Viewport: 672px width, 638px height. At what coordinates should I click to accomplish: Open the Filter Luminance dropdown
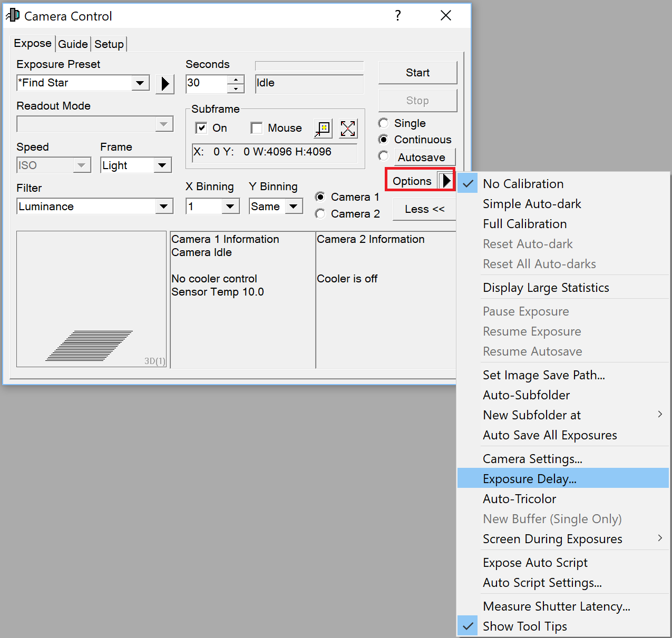pos(164,207)
